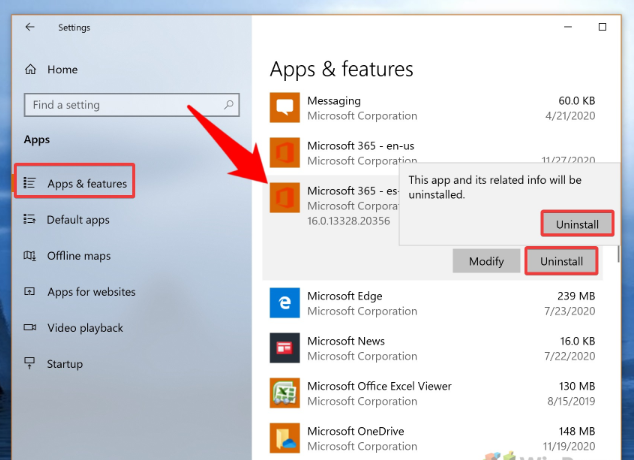Open the Video playback page

point(85,328)
